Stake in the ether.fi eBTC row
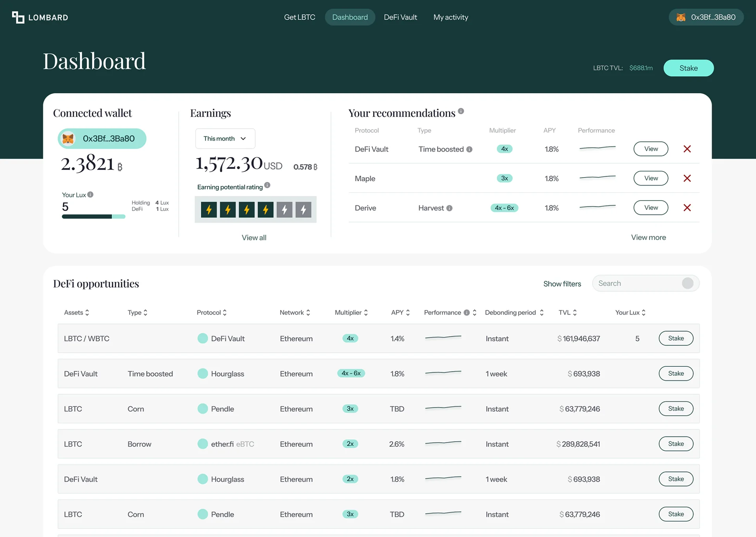This screenshot has width=756, height=537. [x=676, y=444]
